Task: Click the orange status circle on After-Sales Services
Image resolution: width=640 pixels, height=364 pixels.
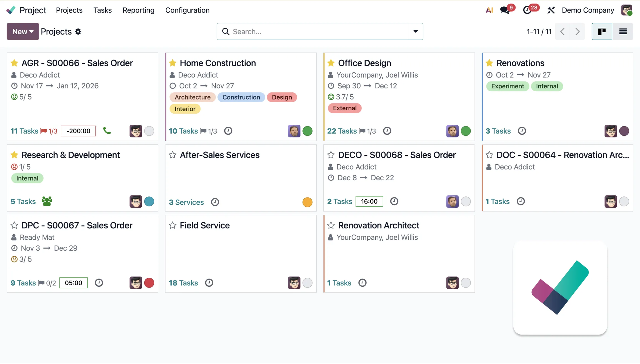Action: tap(307, 202)
